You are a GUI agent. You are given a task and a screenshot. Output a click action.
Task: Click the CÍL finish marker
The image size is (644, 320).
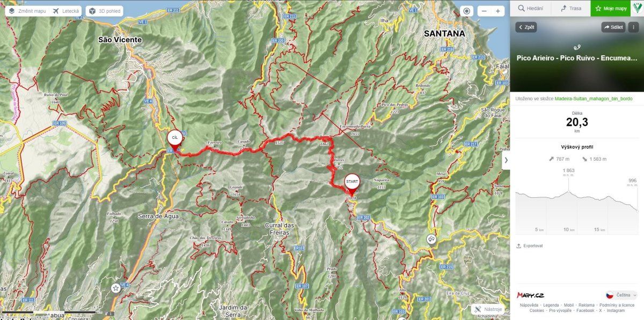pos(174,138)
